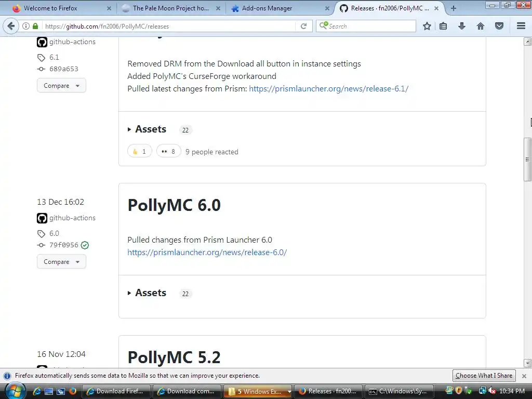Screen dimensions: 532x399
Task: Click the green secure connection padlock
Action: tap(35, 26)
